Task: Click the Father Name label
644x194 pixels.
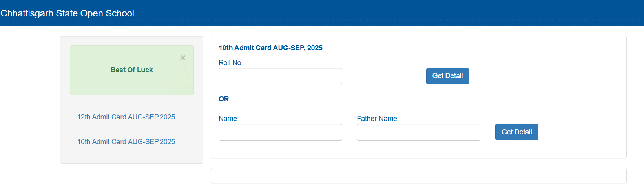Action: point(377,119)
